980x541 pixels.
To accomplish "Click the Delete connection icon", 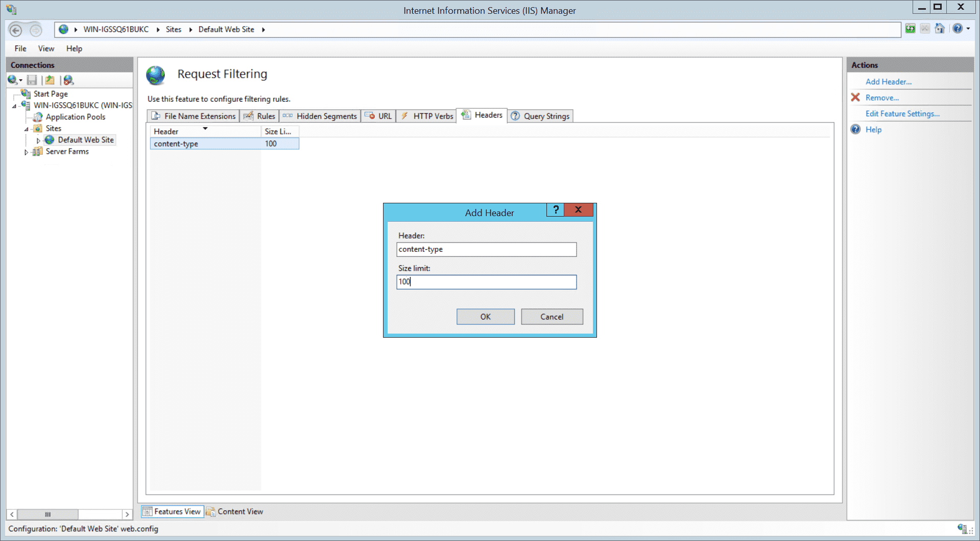I will pos(68,80).
